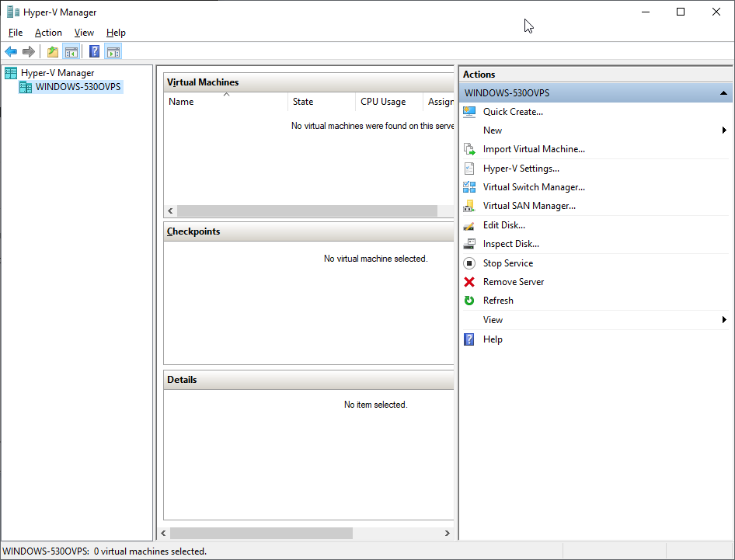
Task: Click Edit Disk action
Action: (503, 225)
